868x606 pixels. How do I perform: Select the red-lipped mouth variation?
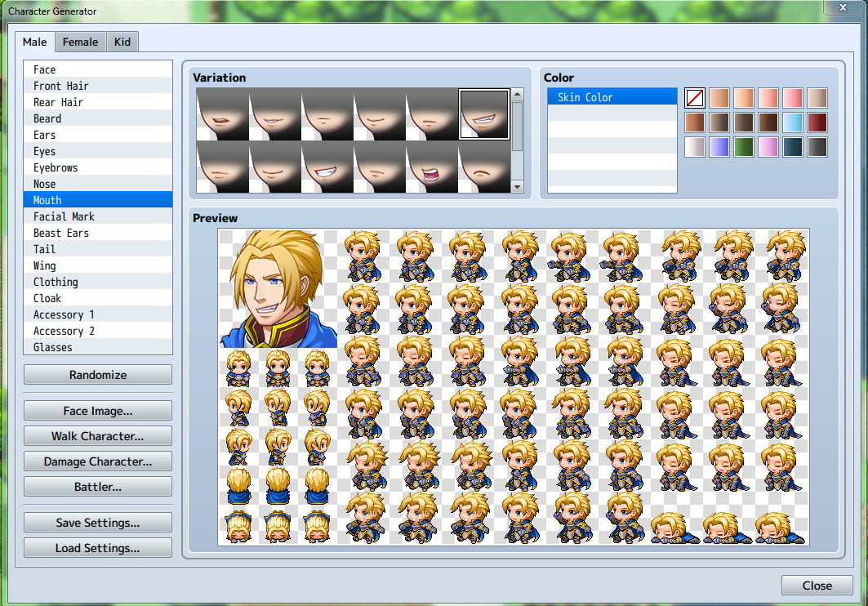(223, 114)
